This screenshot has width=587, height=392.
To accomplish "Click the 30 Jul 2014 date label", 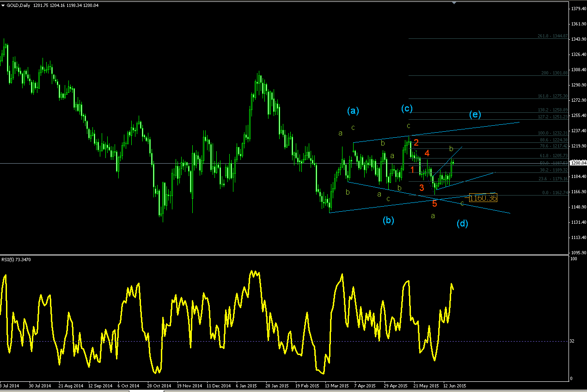I will coord(40,385).
